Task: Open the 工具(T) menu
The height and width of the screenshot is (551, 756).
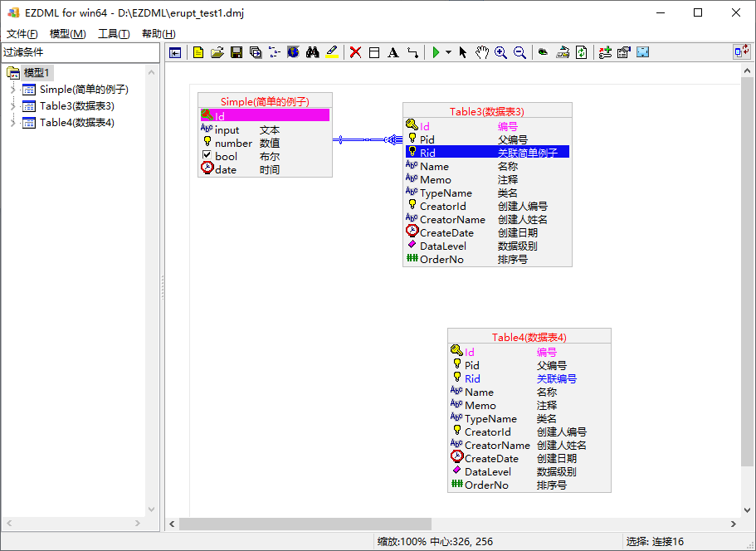Action: pos(114,34)
